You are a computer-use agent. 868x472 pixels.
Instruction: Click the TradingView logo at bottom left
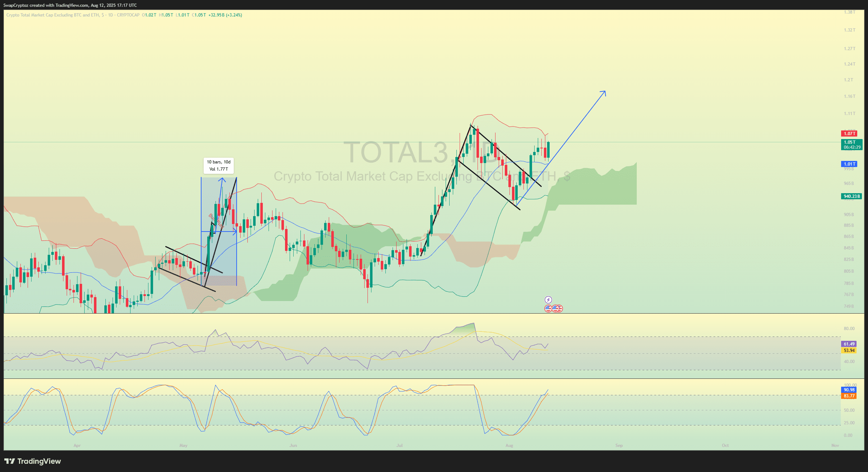coord(33,461)
